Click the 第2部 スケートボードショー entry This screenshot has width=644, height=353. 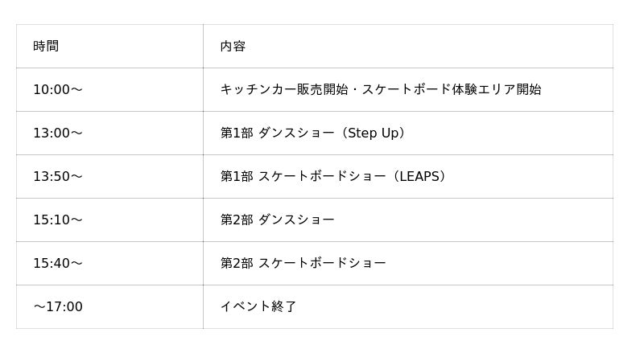(x=303, y=264)
